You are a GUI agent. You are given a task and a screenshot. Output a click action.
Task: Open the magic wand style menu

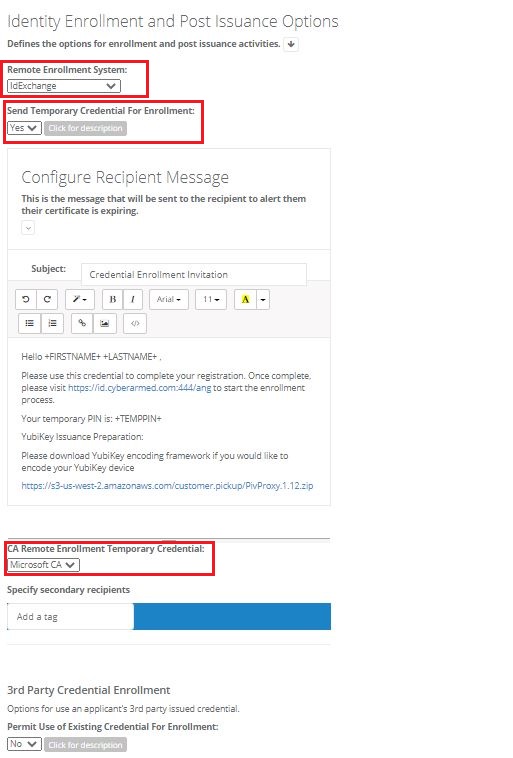tap(80, 299)
